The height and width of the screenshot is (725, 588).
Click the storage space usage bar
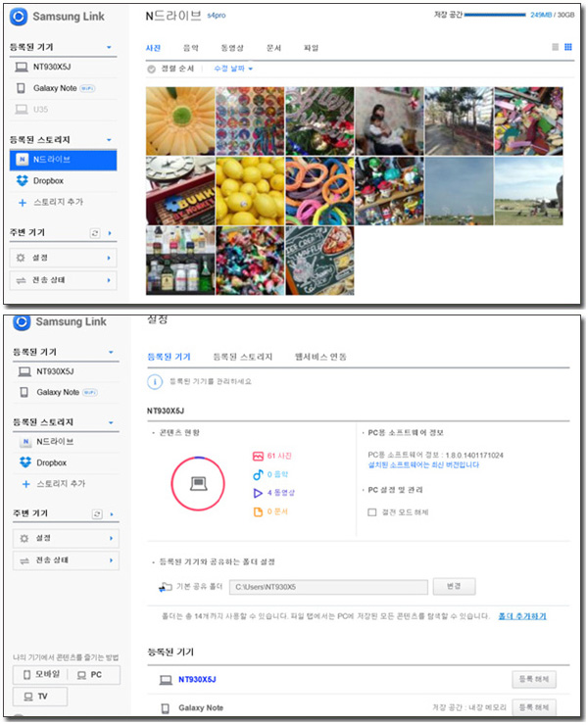point(495,17)
